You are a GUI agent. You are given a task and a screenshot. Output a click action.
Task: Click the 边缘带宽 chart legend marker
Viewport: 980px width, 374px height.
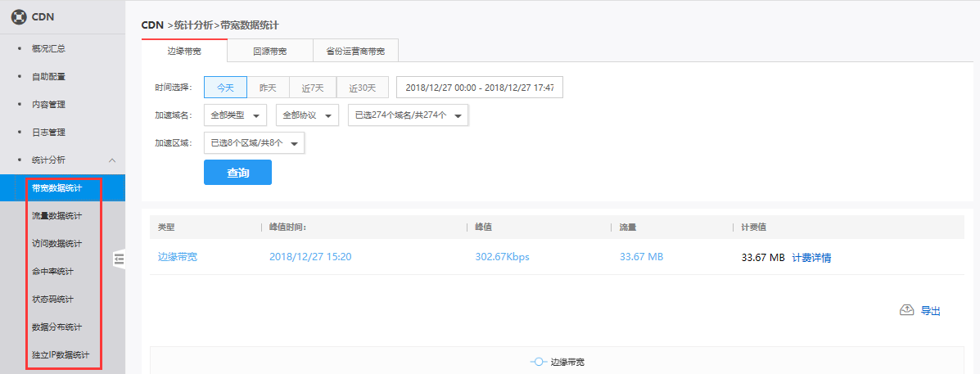(x=538, y=362)
